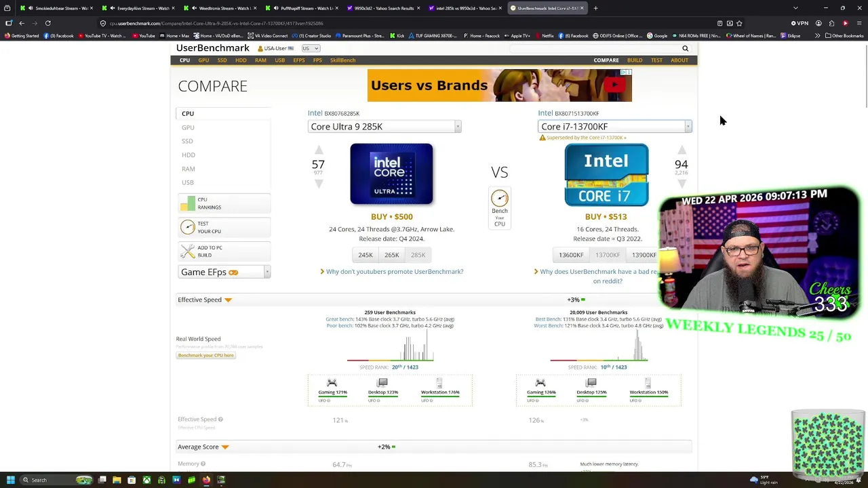Select HDD in the top navigation
Viewport: 868px width, 488px height.
(241, 60)
